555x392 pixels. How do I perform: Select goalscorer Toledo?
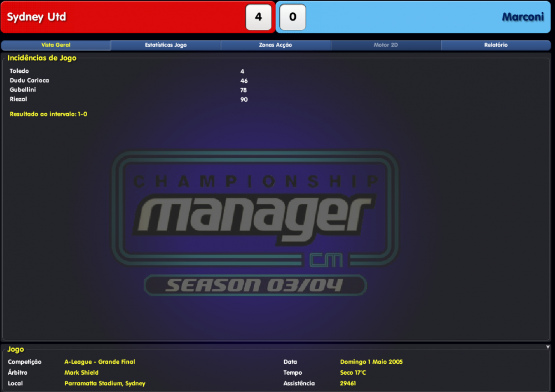[19, 71]
